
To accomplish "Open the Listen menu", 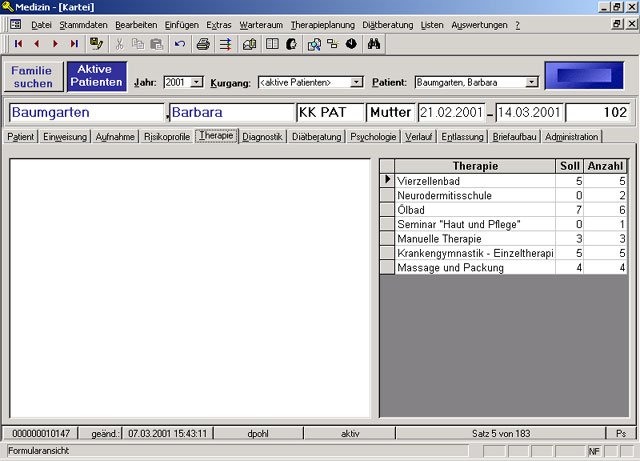I will point(432,25).
